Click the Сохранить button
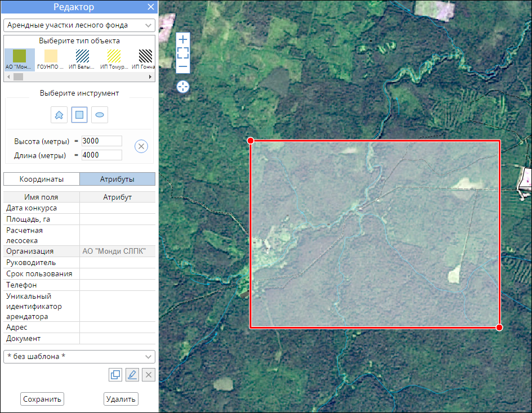This screenshot has height=413, width=532. [42, 399]
